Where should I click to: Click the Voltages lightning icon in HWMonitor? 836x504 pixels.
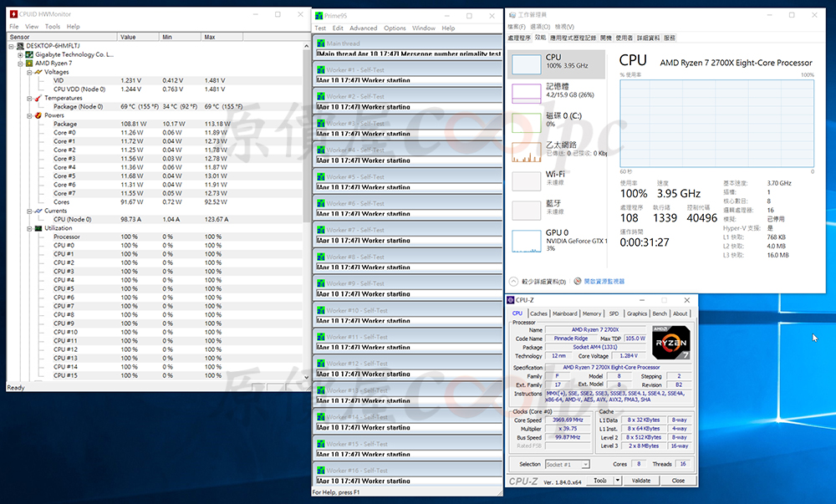click(x=38, y=72)
